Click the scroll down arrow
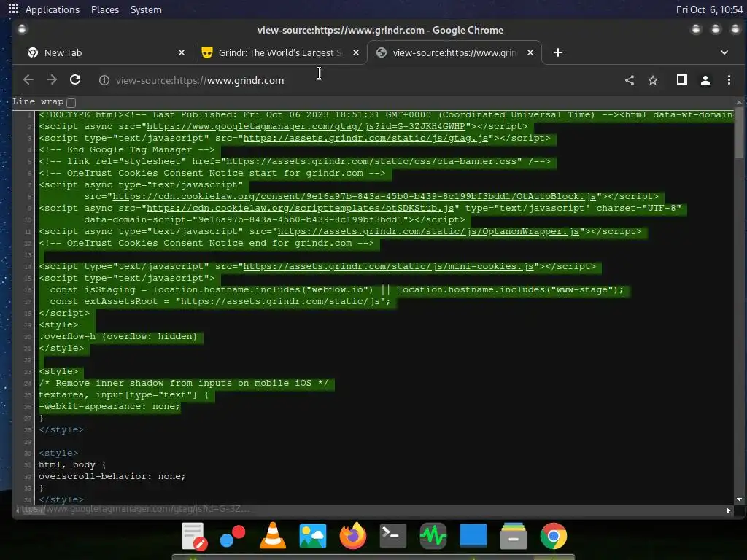Screen dimensions: 747x560 pos(739,499)
